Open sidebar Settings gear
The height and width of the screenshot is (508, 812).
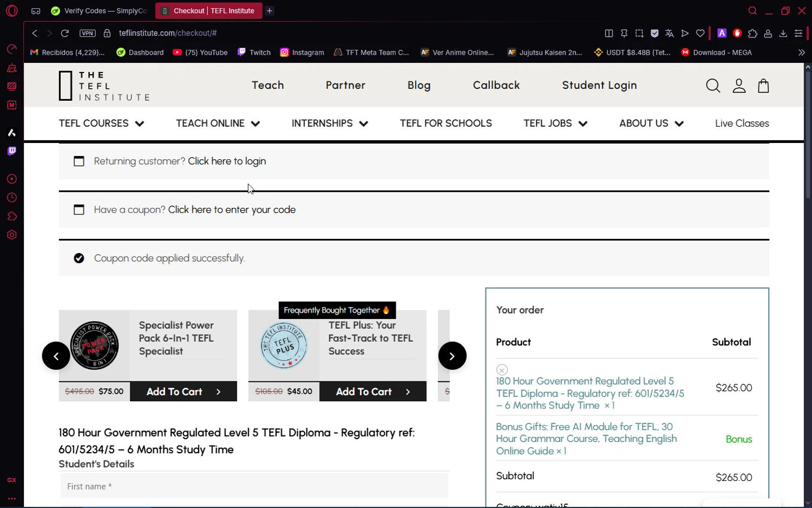click(11, 235)
